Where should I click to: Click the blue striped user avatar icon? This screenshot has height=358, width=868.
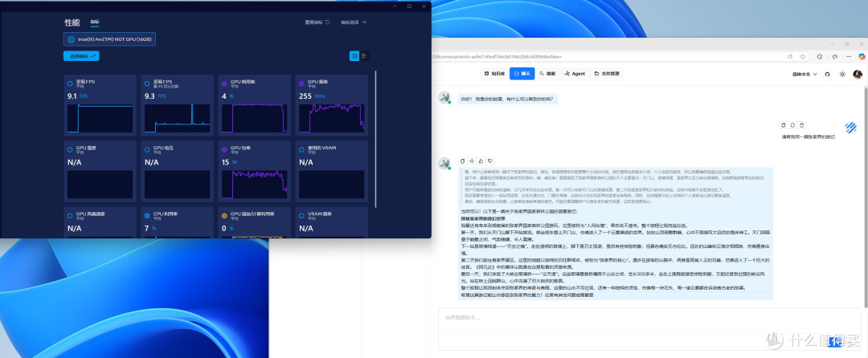[851, 128]
